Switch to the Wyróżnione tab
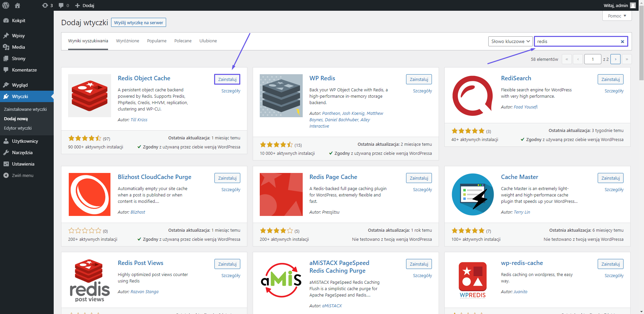 (x=128, y=41)
